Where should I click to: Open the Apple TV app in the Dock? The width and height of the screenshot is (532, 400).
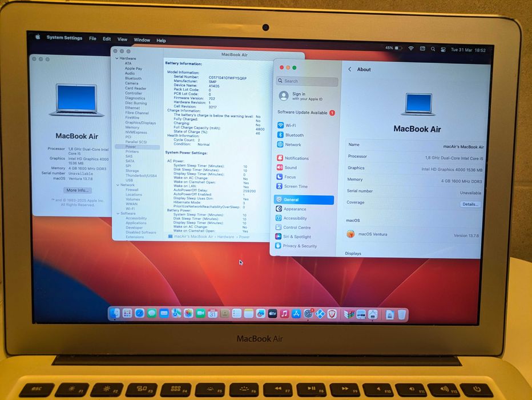tap(272, 314)
